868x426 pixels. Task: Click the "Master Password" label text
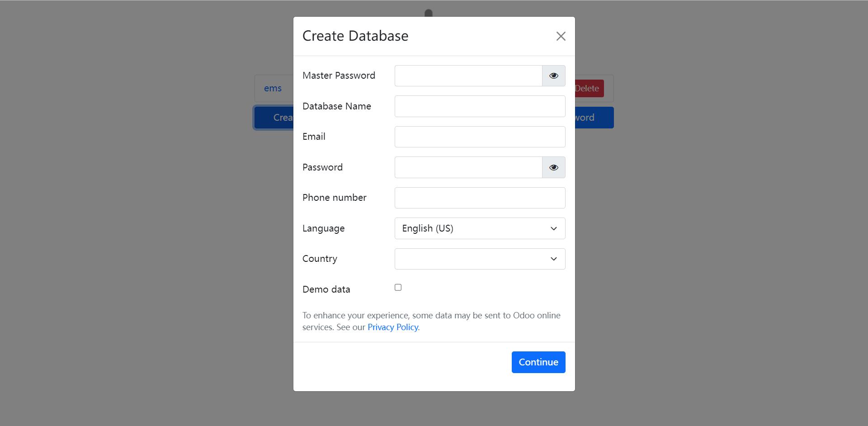pyautogui.click(x=339, y=76)
